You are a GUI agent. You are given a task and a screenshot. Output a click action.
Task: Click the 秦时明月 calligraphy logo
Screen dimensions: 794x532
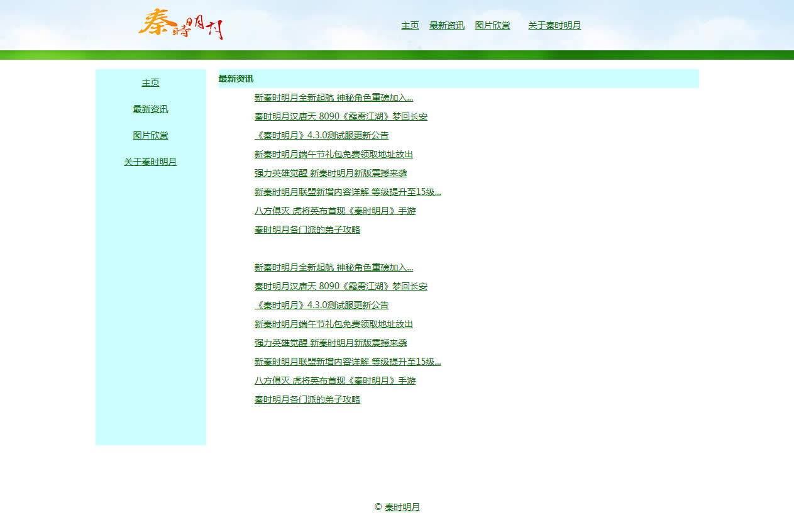tap(180, 24)
